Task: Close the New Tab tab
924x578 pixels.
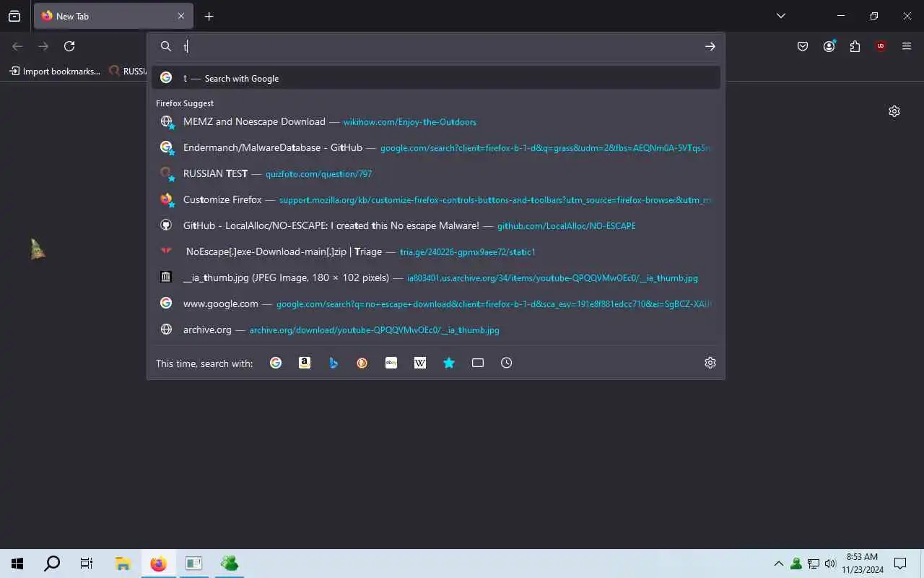Action: [181, 16]
